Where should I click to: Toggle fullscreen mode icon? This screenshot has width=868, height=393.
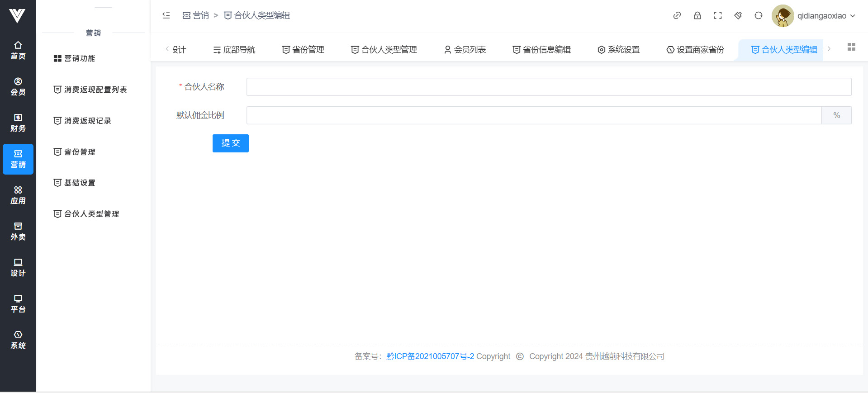[x=717, y=15]
